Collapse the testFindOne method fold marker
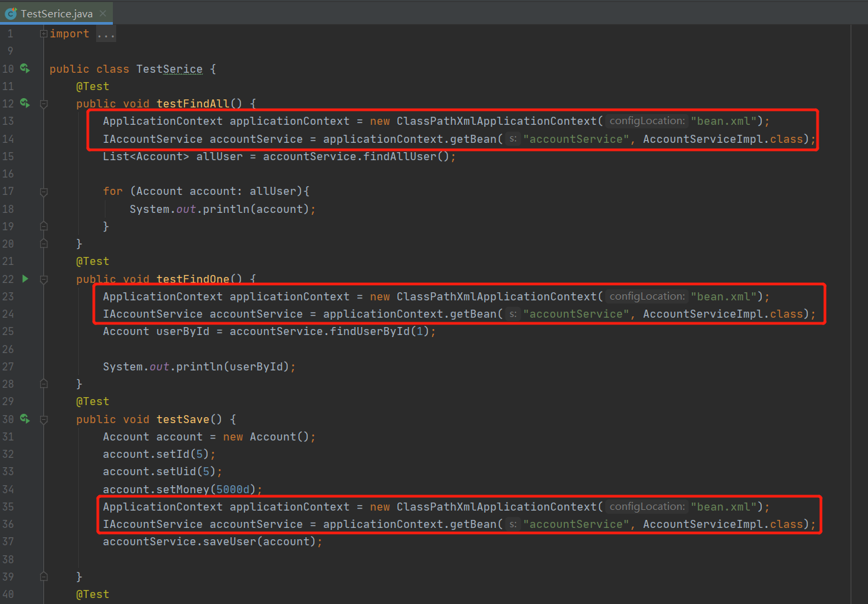The image size is (868, 604). (x=43, y=279)
